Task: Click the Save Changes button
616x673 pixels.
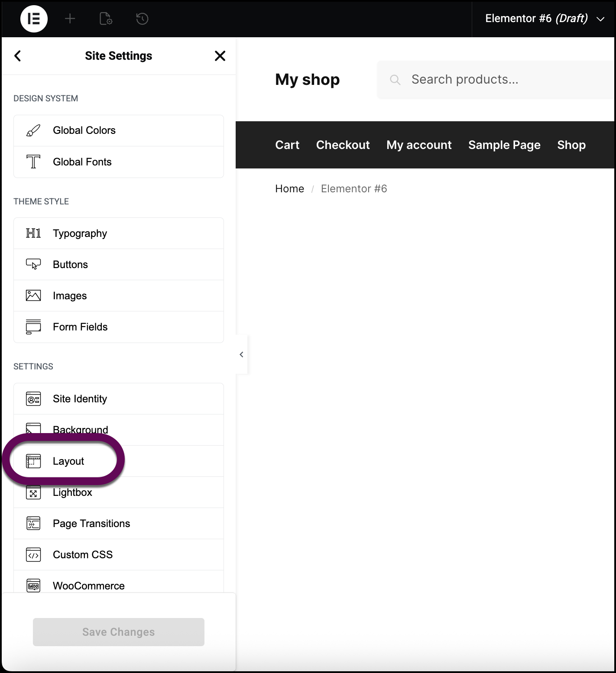Action: tap(118, 632)
